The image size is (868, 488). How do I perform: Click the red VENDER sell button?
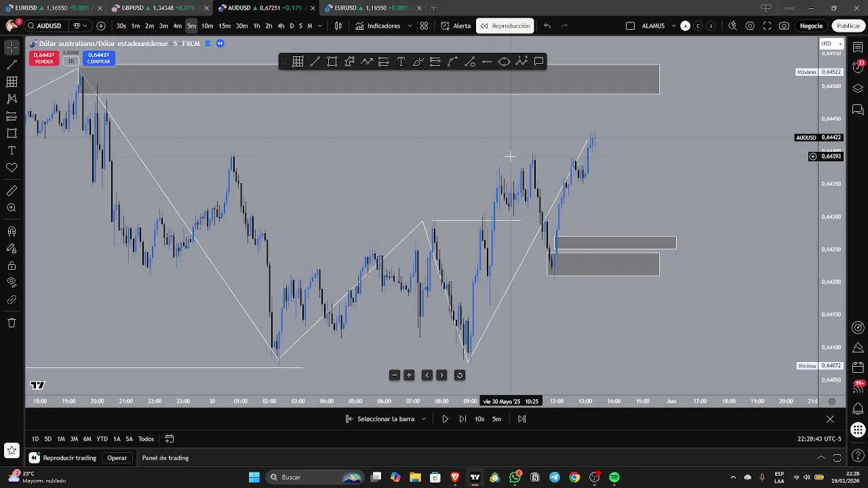[44, 58]
